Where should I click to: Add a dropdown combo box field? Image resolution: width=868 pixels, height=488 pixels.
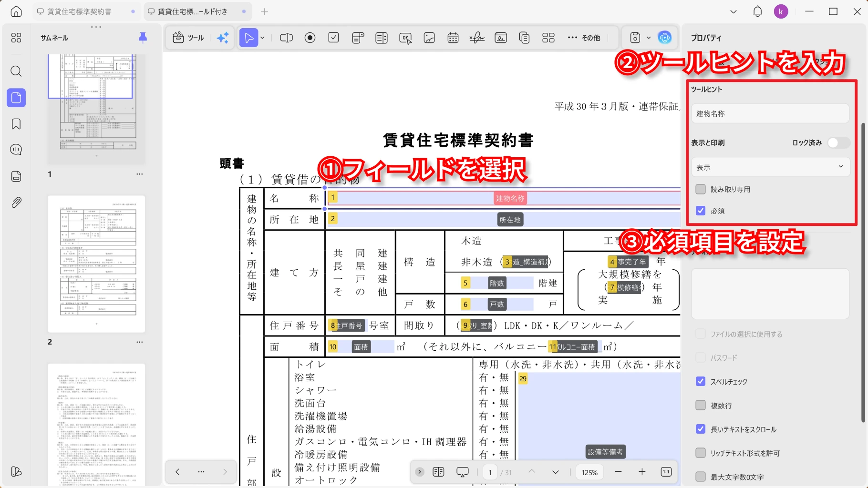(x=358, y=38)
